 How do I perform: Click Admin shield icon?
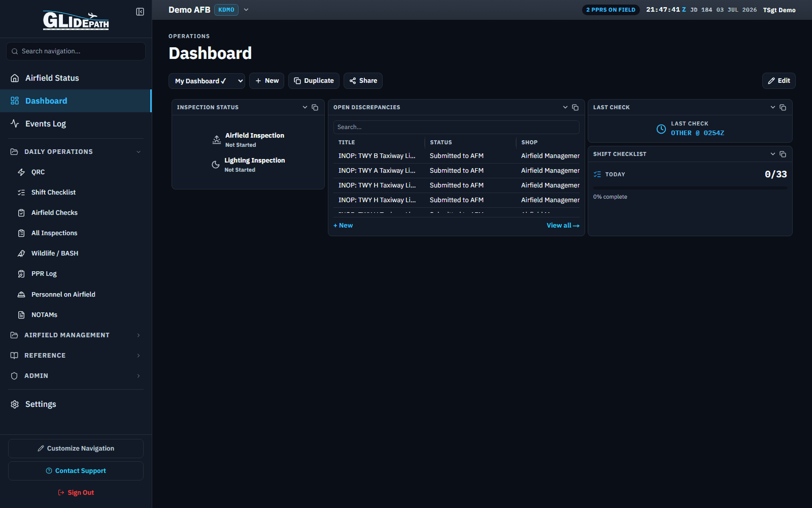click(14, 376)
